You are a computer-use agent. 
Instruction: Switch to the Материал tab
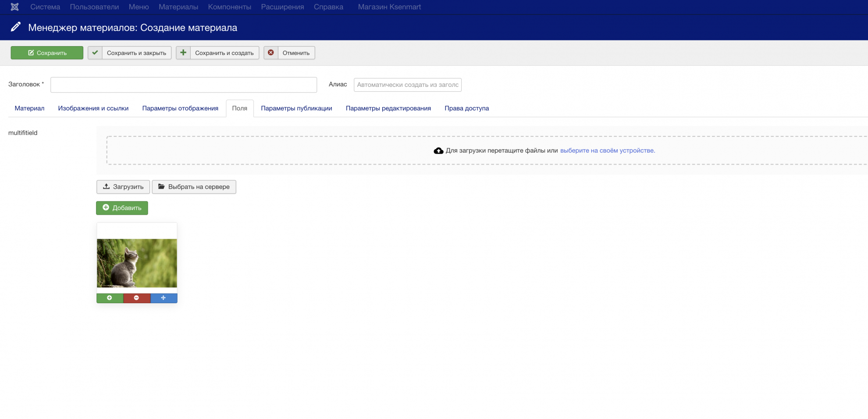click(29, 108)
